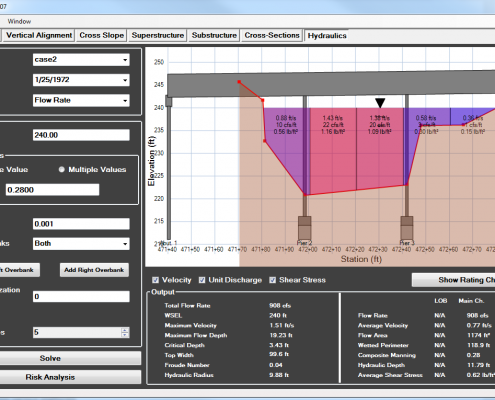This screenshot has height=400, width=495.
Task: Toggle the Velocity checkbox
Action: click(x=155, y=280)
